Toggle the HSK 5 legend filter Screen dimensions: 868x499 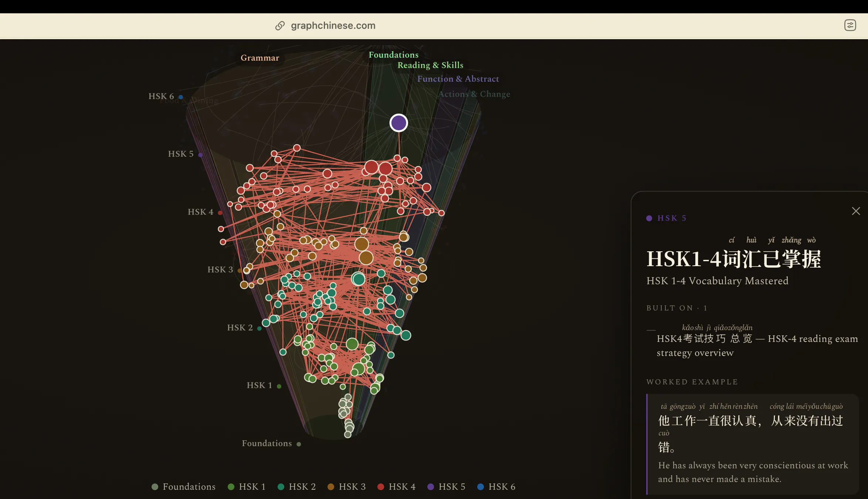tap(447, 487)
